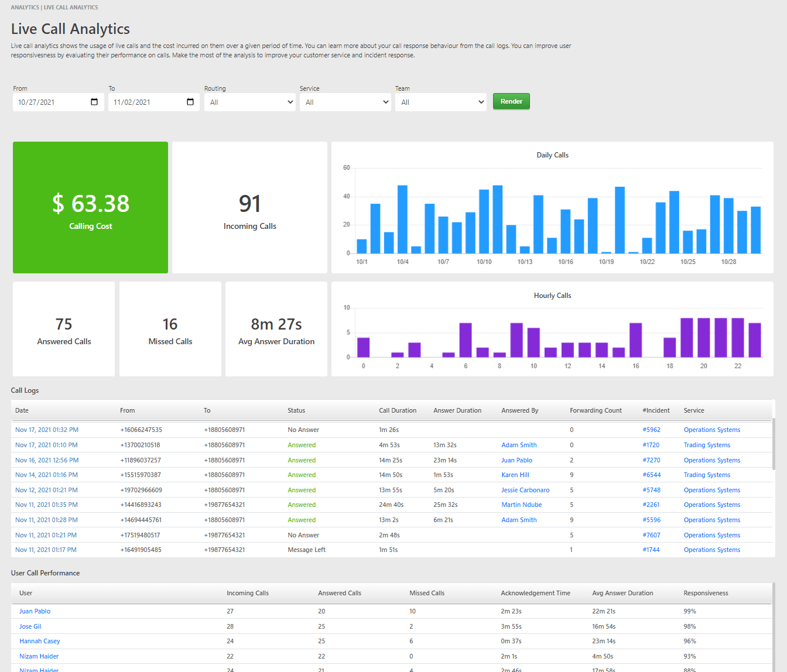Expand the Service filter dropdown
The height and width of the screenshot is (672, 787).
(x=345, y=102)
